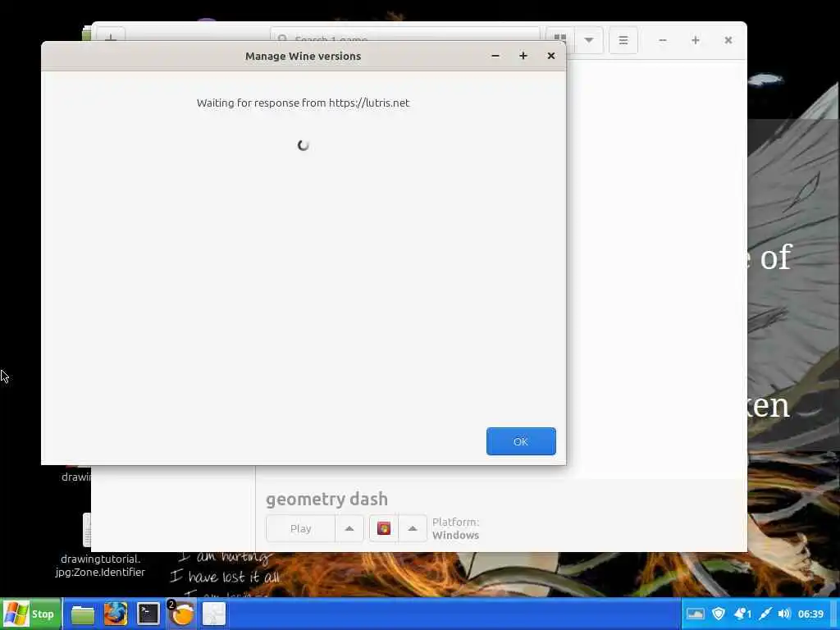Click the 'Platform: Windows' label

click(455, 528)
